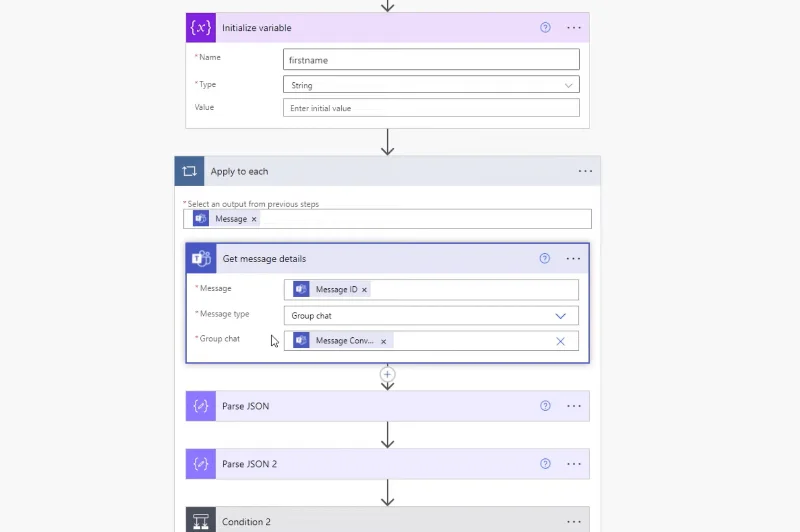The height and width of the screenshot is (532, 800).
Task: Remove the Message ID token
Action: tap(364, 290)
